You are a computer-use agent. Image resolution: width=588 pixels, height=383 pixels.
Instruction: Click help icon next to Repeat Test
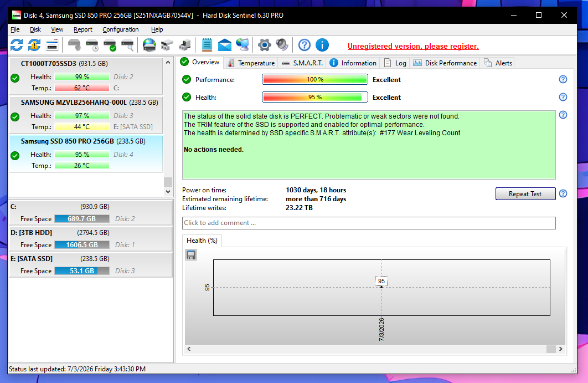tap(563, 193)
